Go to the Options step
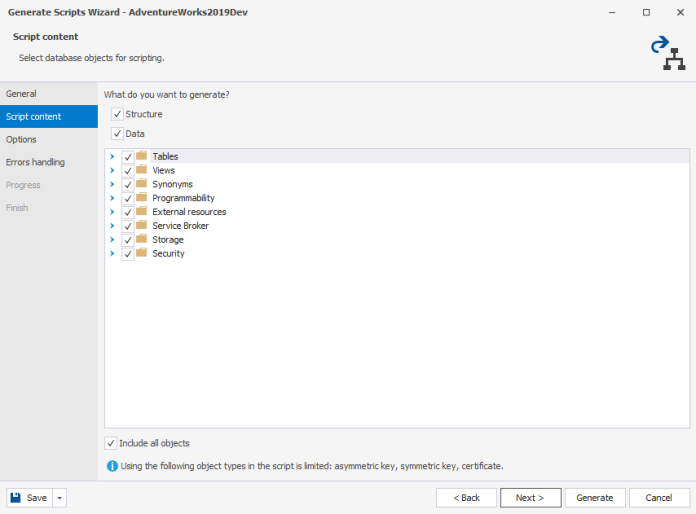 pyautogui.click(x=21, y=139)
